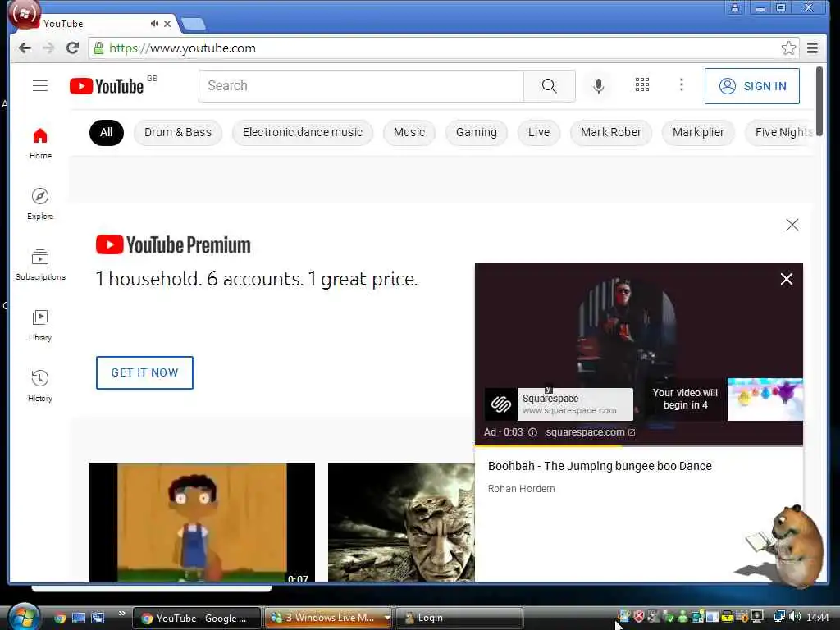Close the YouTube browser tab
This screenshot has height=630, width=840.
coord(167,24)
